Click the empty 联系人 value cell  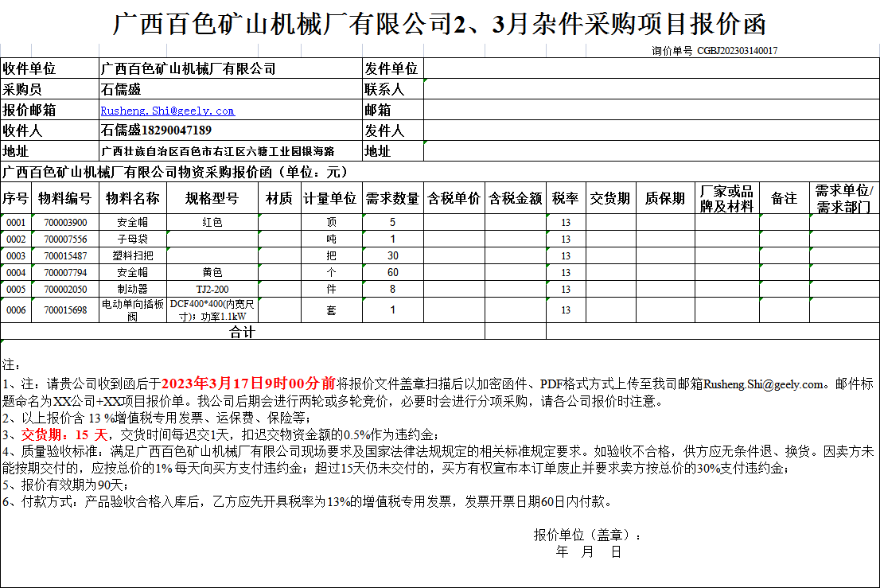(x=652, y=89)
